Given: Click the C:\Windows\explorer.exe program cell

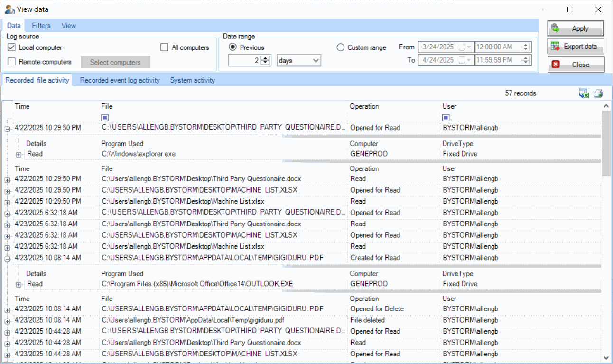Looking at the screenshot, I should (139, 154).
